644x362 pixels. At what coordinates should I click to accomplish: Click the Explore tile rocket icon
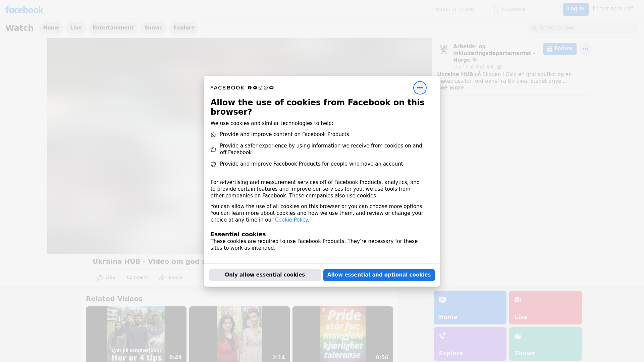pyautogui.click(x=442, y=336)
